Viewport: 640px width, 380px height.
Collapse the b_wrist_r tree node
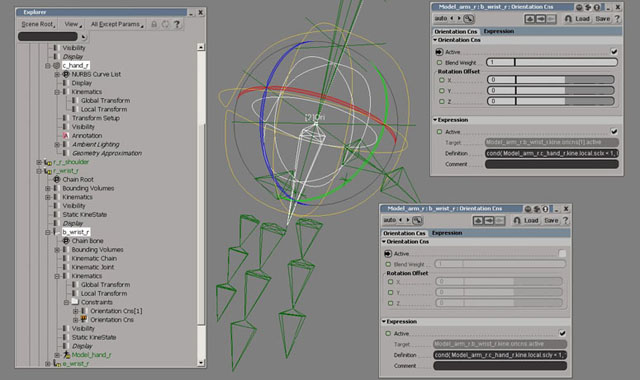[48, 232]
